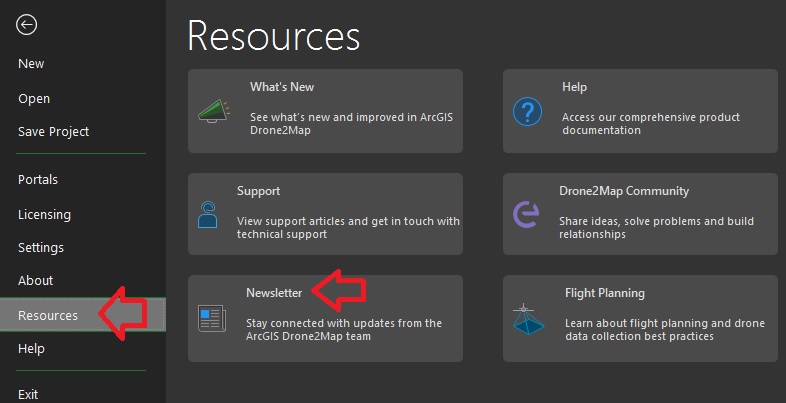The image size is (786, 403).
Task: Click the blue question mark Help icon
Action: click(527, 111)
